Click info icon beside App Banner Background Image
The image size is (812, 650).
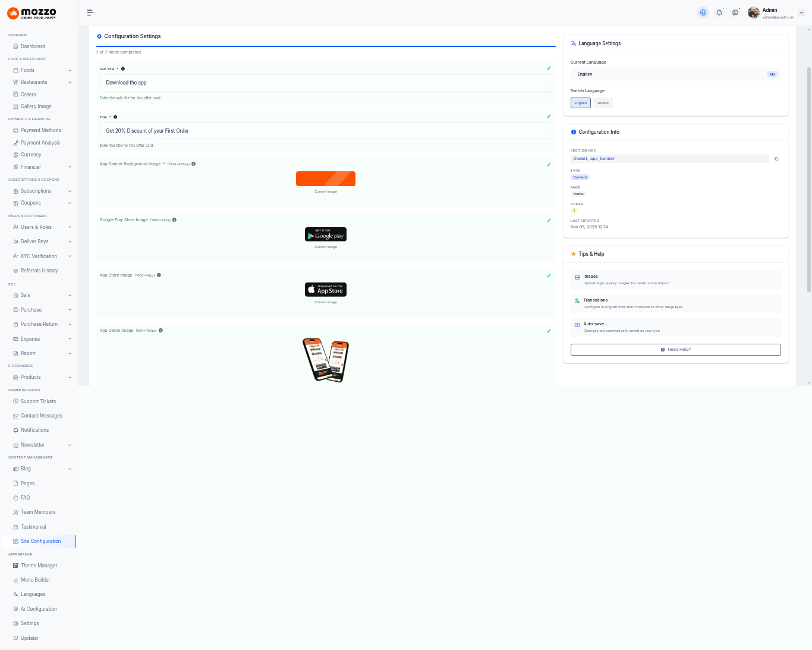pyautogui.click(x=194, y=164)
